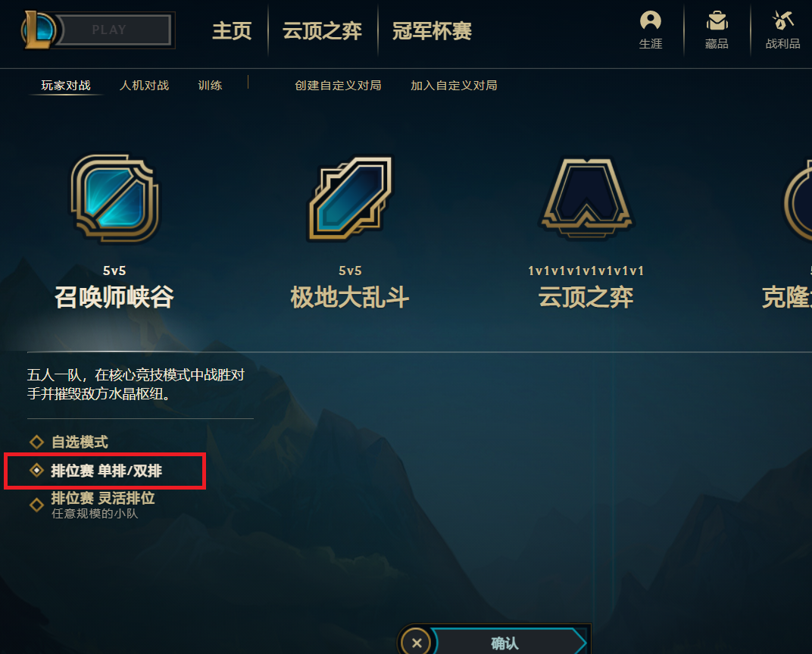Open the 藏品 collection backpack icon
This screenshot has height=654, width=812.
point(717,20)
